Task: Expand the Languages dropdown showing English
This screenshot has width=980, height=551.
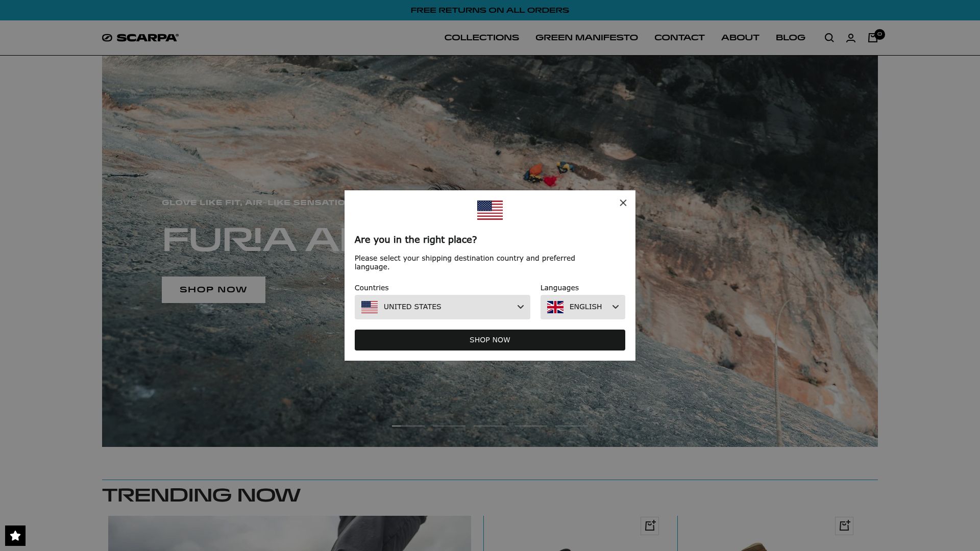Action: click(583, 307)
